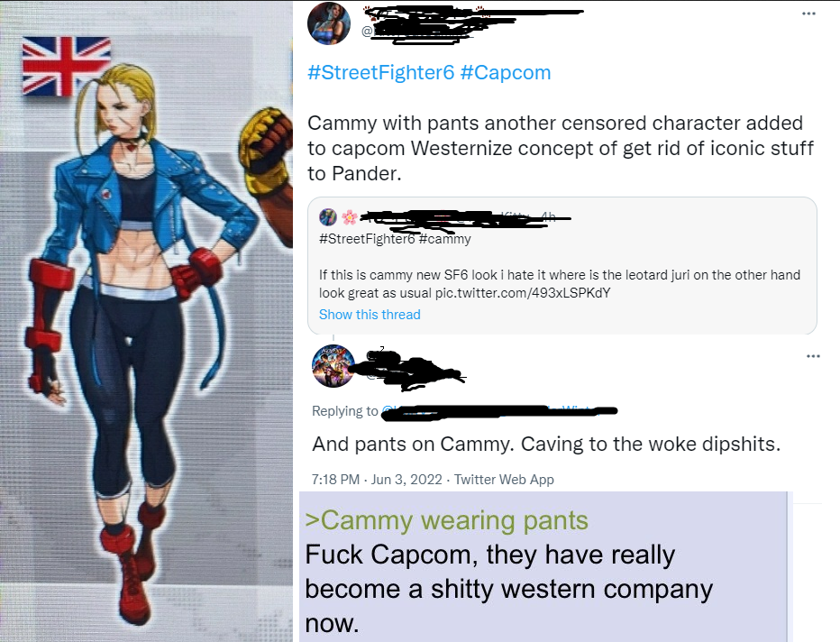Open the Twitter Web App source link
Viewport: 840px width, 642px height.
coord(504,479)
